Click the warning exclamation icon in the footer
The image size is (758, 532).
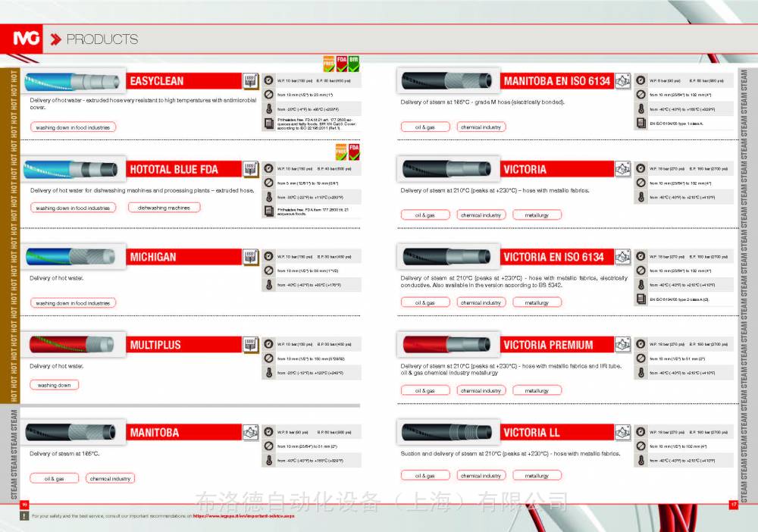(25, 515)
